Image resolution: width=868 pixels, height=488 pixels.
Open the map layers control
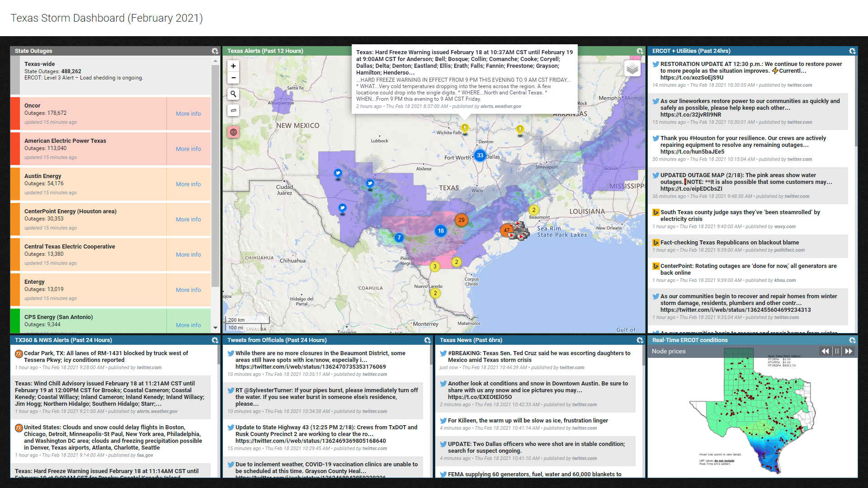tap(632, 69)
